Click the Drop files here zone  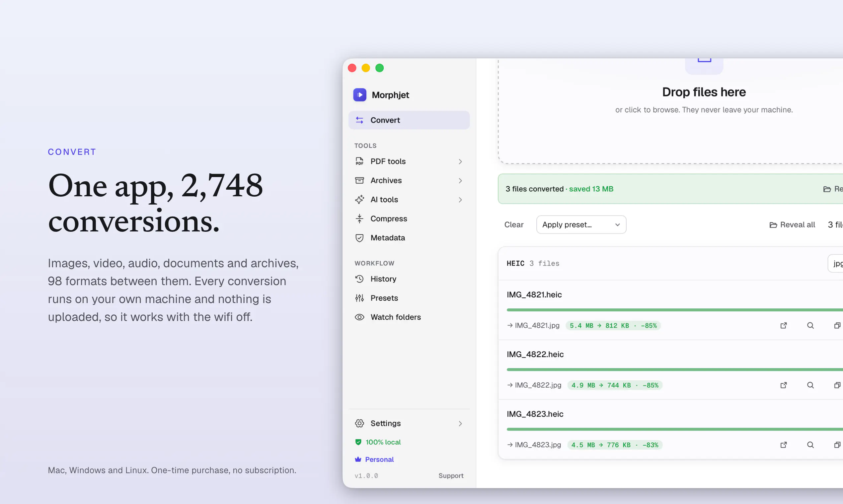coord(670,111)
